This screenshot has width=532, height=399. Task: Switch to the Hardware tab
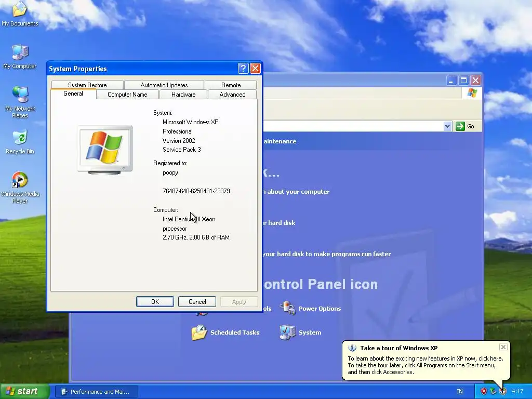click(x=183, y=95)
